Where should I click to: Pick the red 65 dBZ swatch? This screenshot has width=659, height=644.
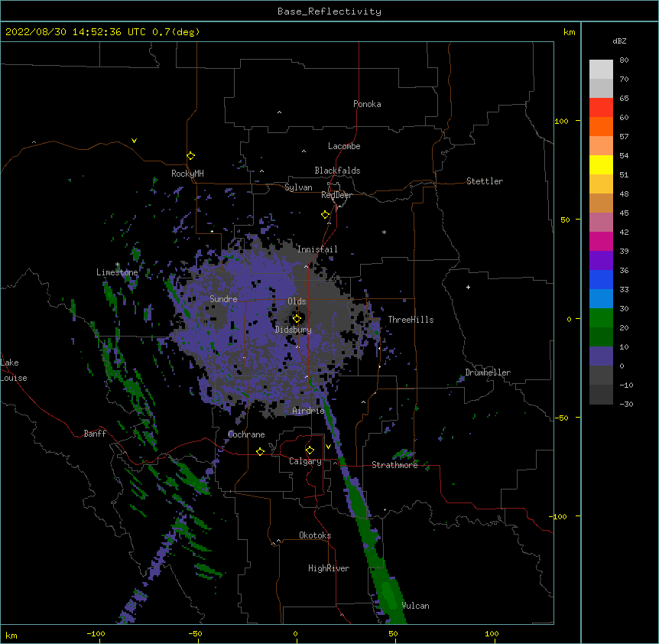point(601,108)
